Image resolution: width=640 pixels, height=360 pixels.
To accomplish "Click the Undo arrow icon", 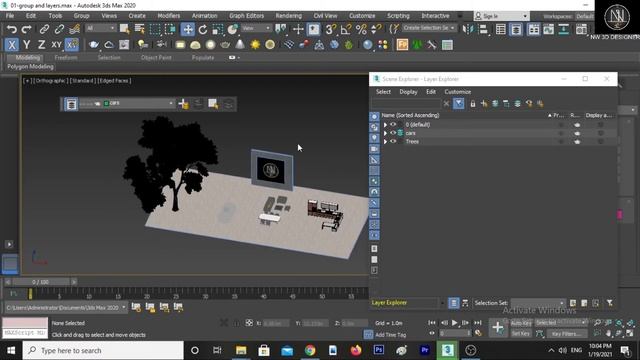I will [x=12, y=29].
